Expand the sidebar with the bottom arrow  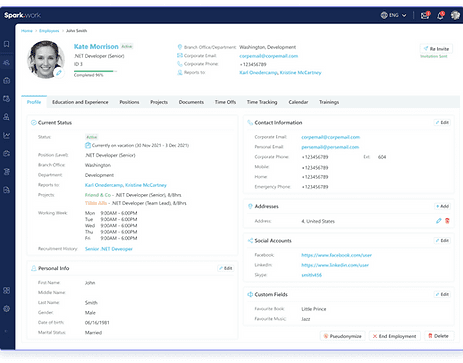click(x=6, y=331)
